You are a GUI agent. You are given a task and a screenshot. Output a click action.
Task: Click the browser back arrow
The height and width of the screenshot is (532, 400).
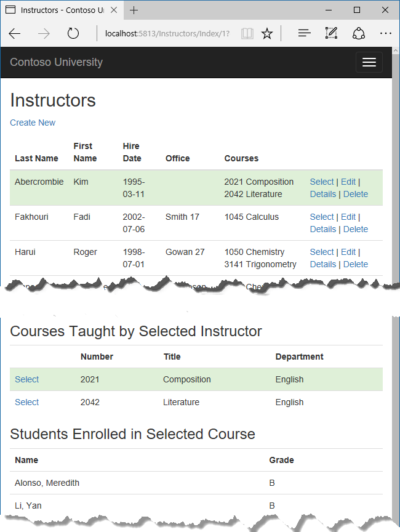coord(15,34)
